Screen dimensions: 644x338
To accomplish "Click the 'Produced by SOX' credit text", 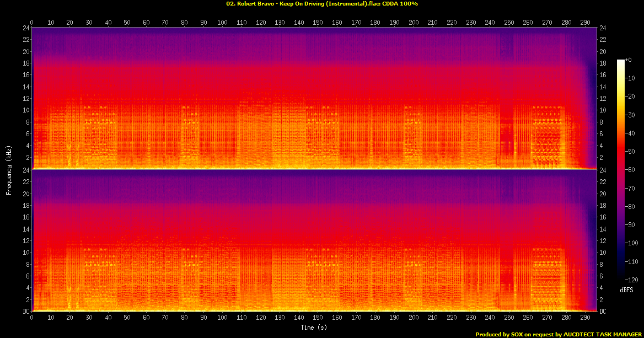I will (x=558, y=335).
